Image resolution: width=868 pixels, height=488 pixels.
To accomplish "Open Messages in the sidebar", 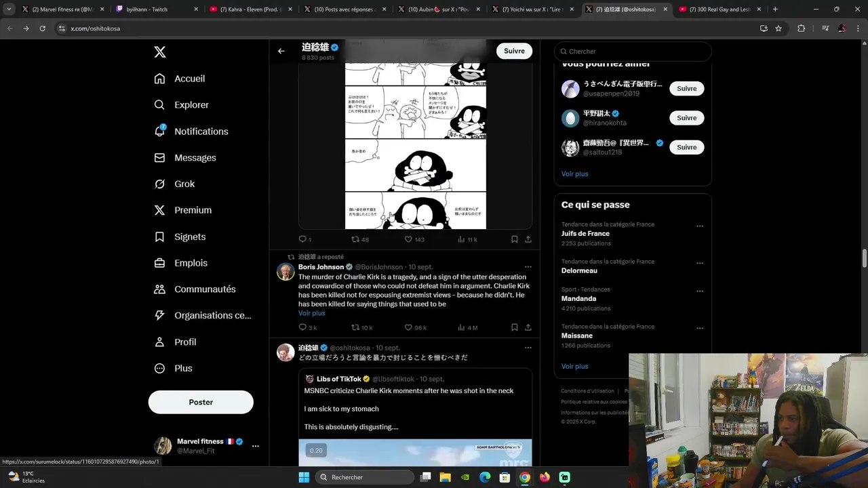I will point(185,158).
